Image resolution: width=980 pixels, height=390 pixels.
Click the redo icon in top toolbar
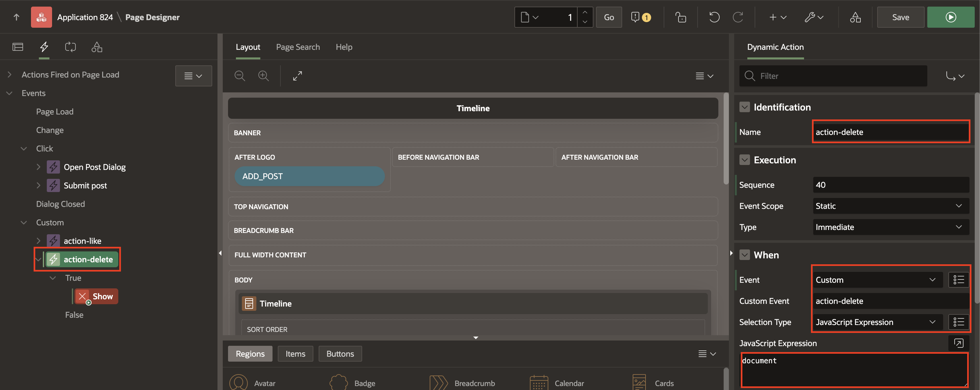tap(739, 17)
